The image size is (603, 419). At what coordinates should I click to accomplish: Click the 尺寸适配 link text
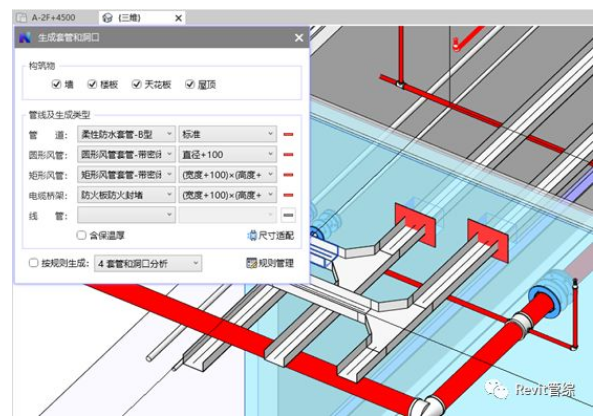[x=276, y=235]
